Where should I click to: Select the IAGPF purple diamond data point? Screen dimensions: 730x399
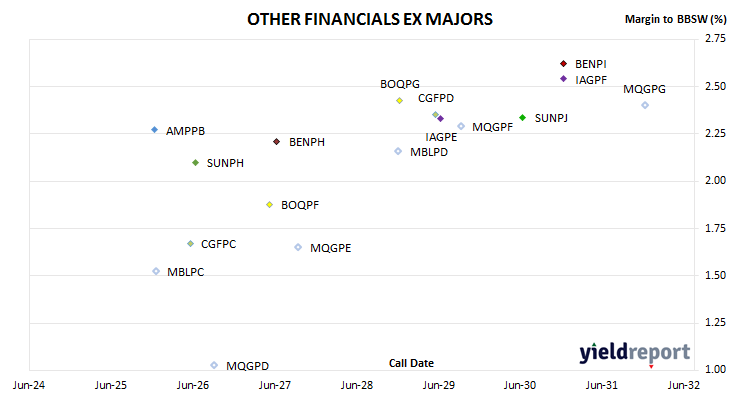point(563,79)
